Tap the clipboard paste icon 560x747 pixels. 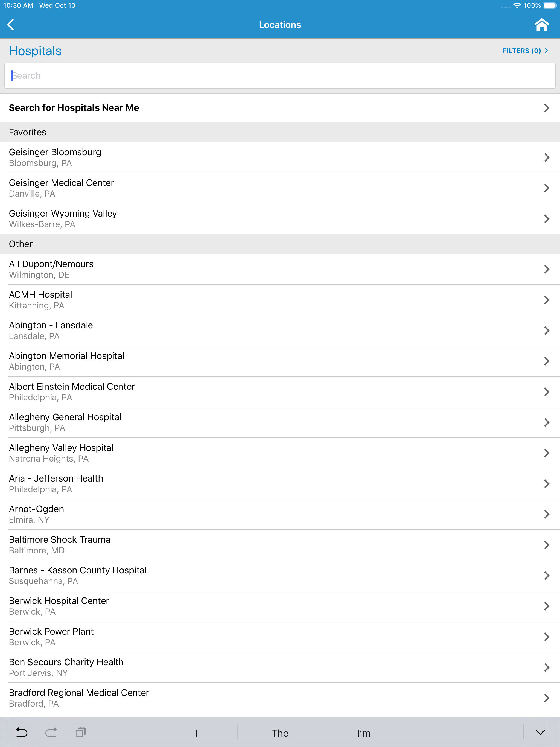[x=80, y=732]
